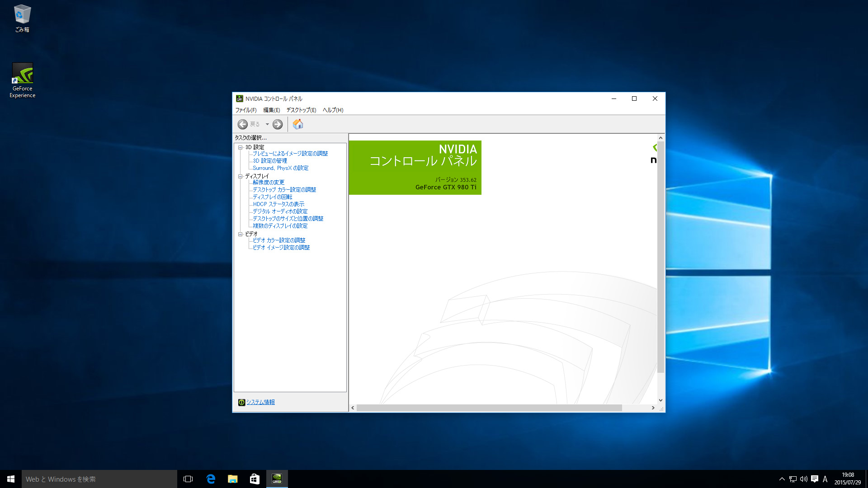Click the Web と Windows を検索 box

(x=99, y=479)
